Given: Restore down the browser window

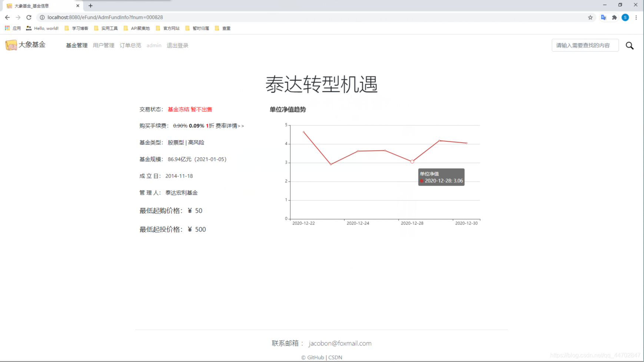Looking at the screenshot, I should [620, 5].
